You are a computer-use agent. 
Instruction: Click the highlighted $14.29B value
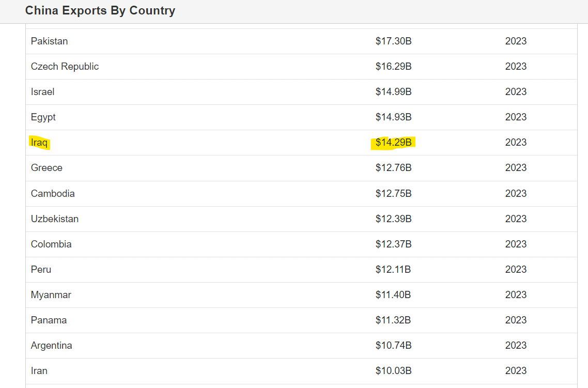(393, 143)
